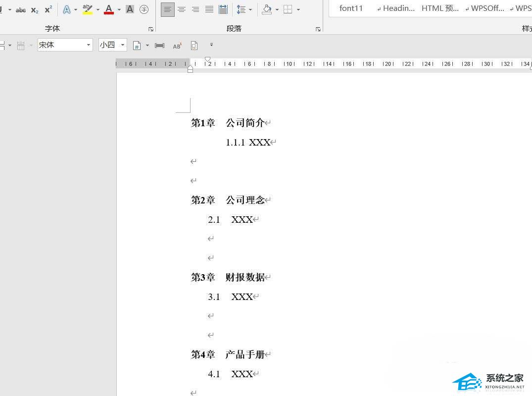Screen dimensions: 532x396
Task: Apply paragraph shading paint bucket
Action: pos(267,9)
